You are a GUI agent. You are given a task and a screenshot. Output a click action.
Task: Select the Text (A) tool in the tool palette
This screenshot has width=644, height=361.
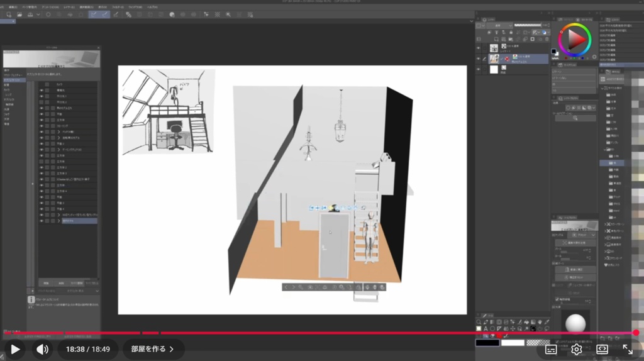tap(486, 329)
